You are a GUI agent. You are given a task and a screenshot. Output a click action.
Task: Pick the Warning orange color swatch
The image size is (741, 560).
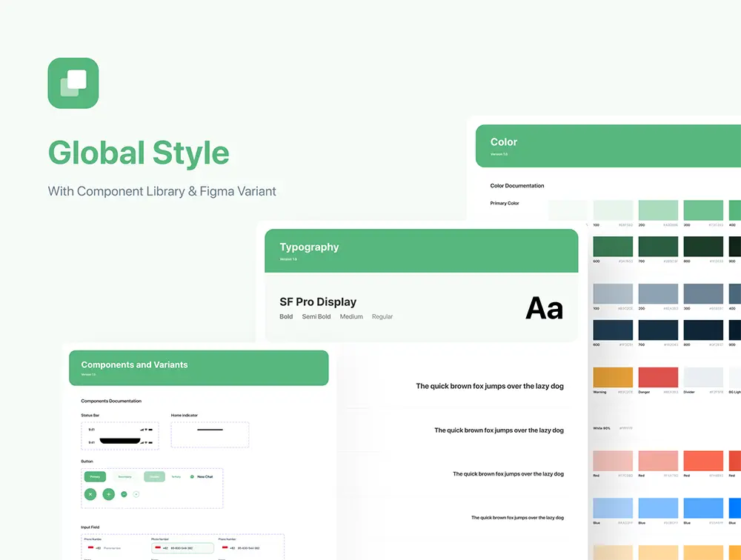(613, 377)
